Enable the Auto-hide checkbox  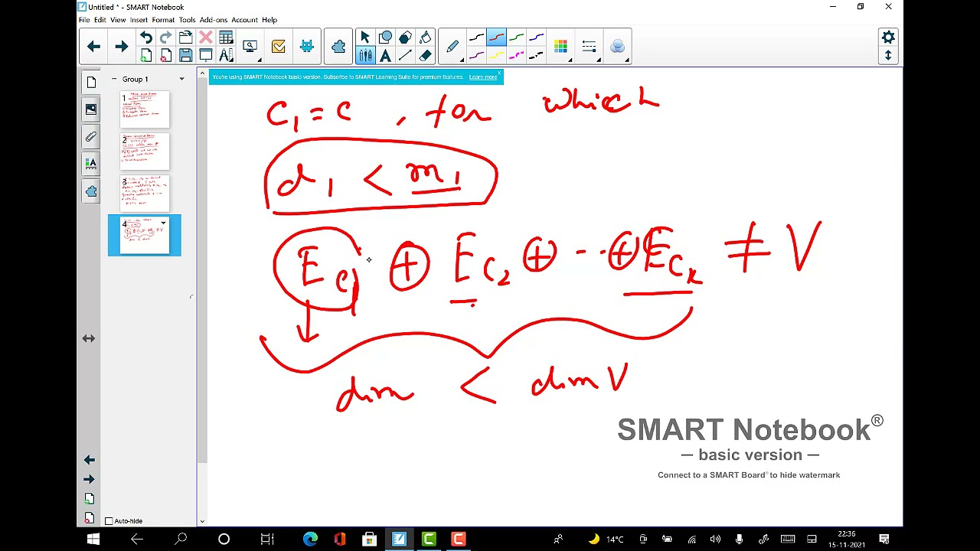pyautogui.click(x=109, y=521)
